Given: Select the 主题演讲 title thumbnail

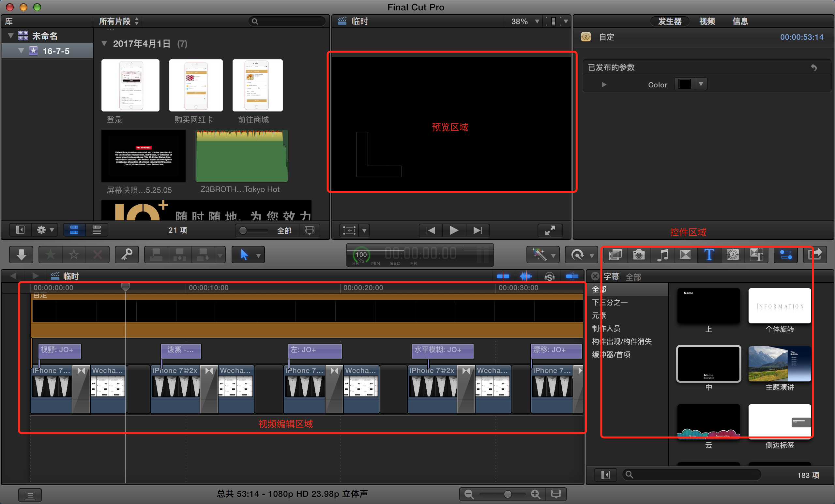Looking at the screenshot, I should click(x=780, y=363).
